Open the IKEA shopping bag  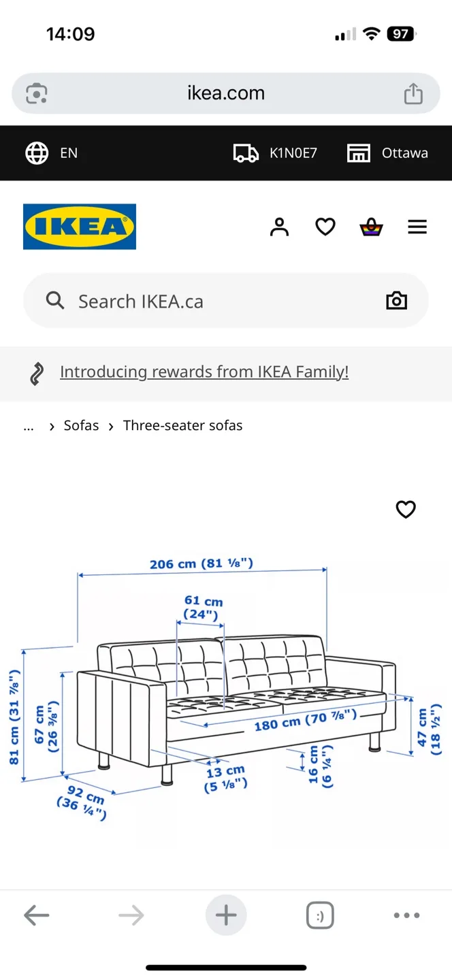(x=371, y=227)
